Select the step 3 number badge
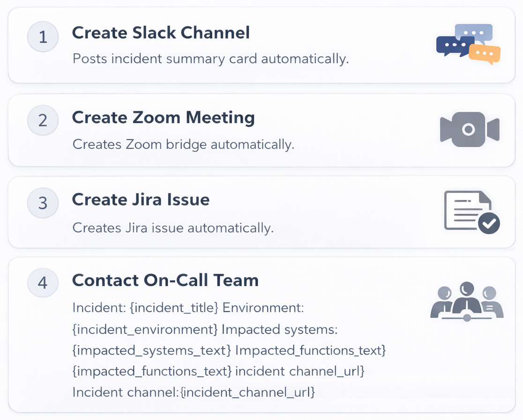Screen dimensions: 523x420 (43, 203)
